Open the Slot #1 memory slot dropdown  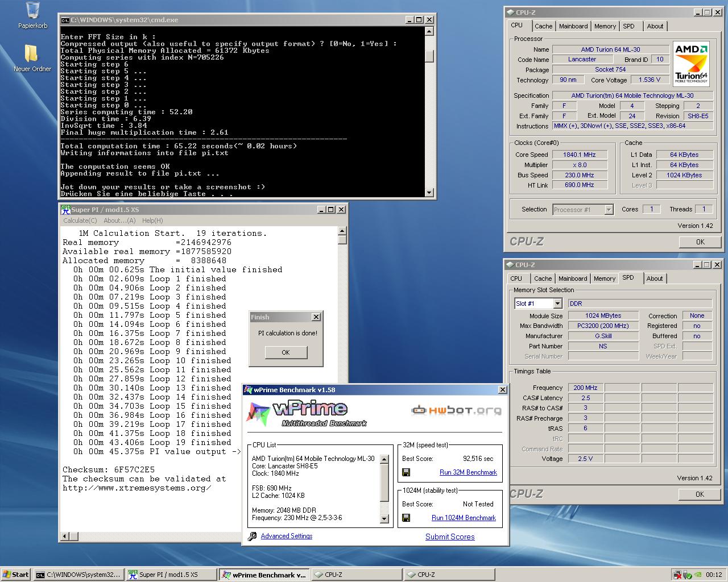[557, 304]
